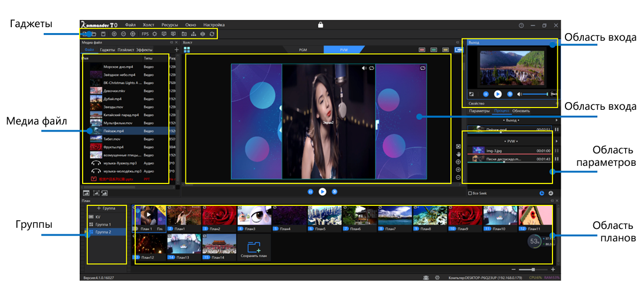Expand the PVW section arrow
This screenshot has width=644, height=298.
pyautogui.click(x=557, y=141)
